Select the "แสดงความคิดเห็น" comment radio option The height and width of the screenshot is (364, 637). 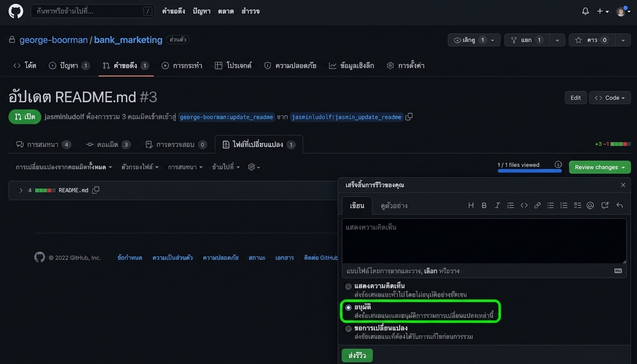[x=348, y=286]
